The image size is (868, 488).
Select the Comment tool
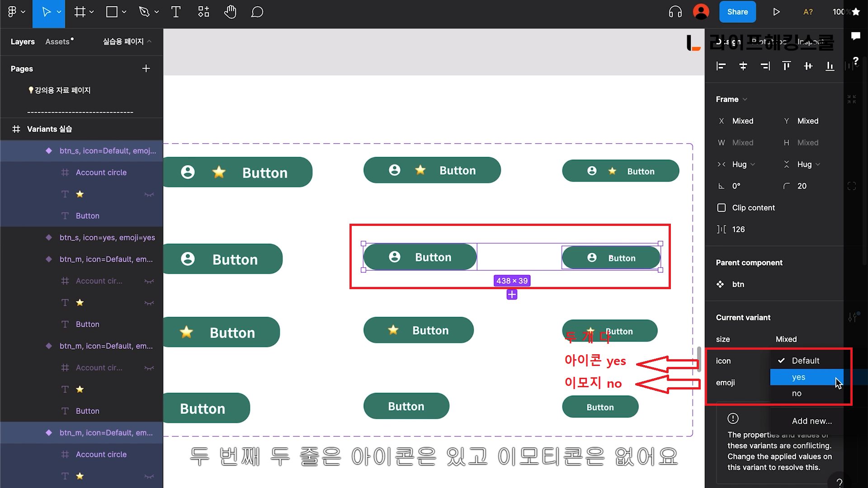(257, 12)
